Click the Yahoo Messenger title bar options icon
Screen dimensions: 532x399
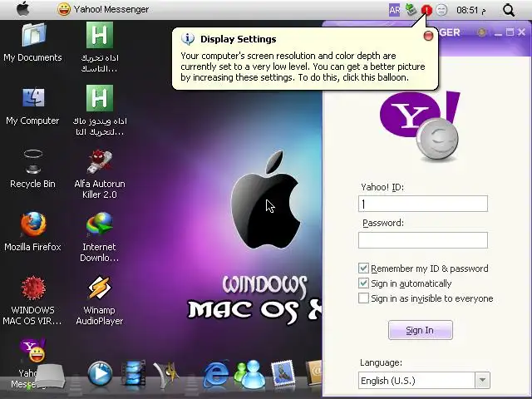point(481,32)
